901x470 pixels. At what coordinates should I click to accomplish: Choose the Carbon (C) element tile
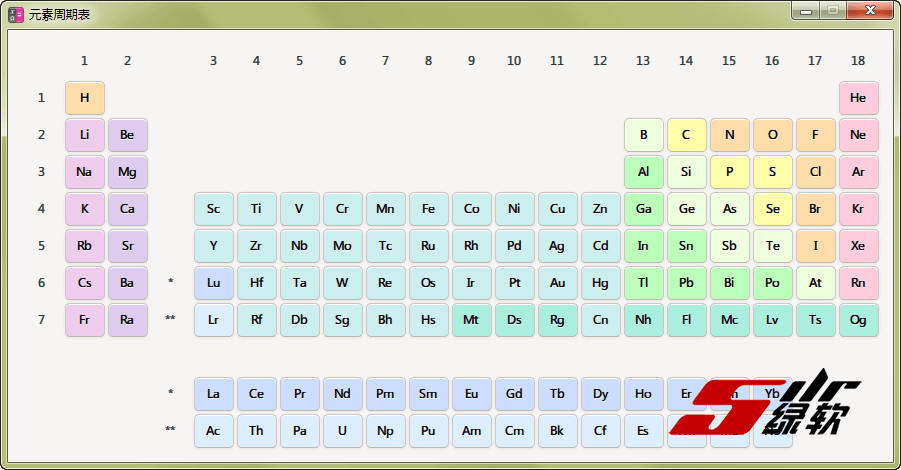pos(686,135)
